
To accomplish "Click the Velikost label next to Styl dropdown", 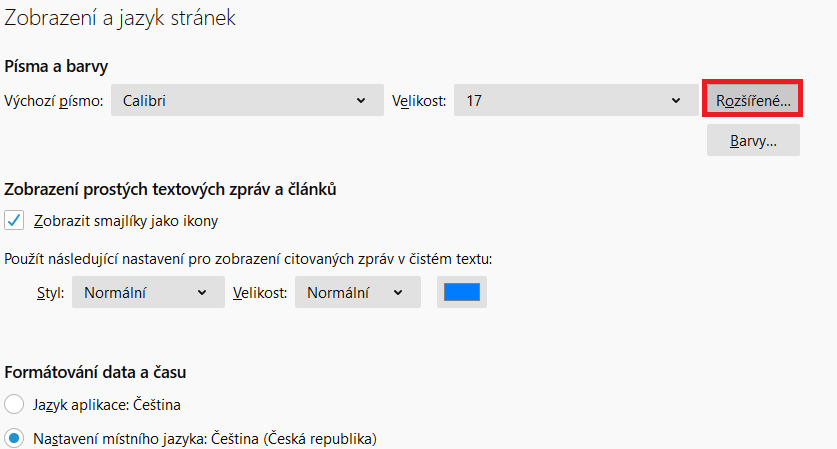I will click(260, 293).
